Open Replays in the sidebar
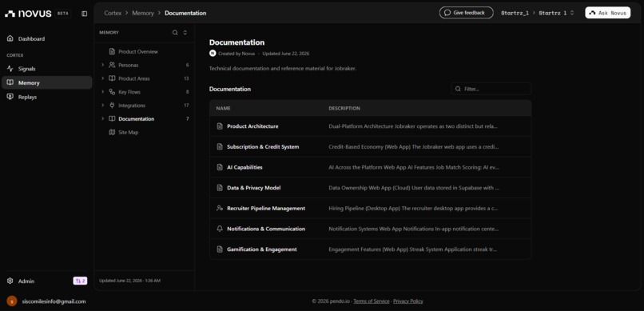 coord(47,97)
